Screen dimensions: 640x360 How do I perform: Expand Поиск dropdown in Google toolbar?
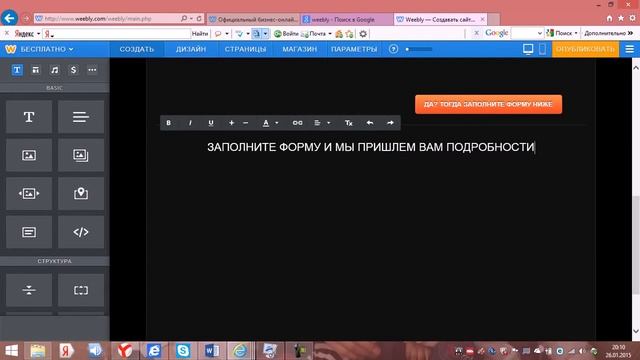(x=576, y=33)
